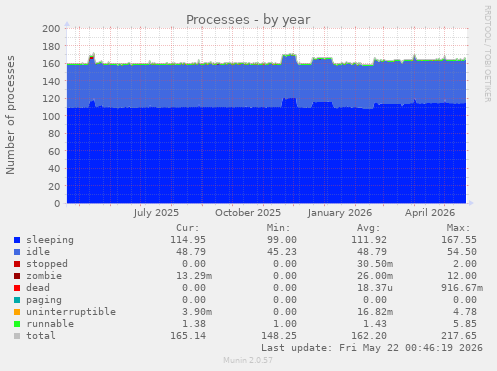Click the uninterruptible legend color swatch

(17, 312)
